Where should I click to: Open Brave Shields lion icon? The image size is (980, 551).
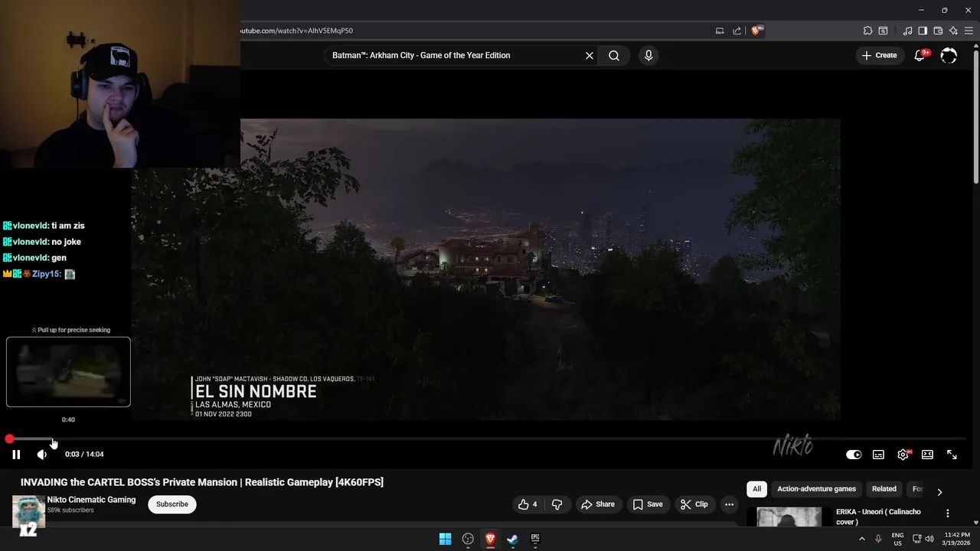(x=756, y=31)
